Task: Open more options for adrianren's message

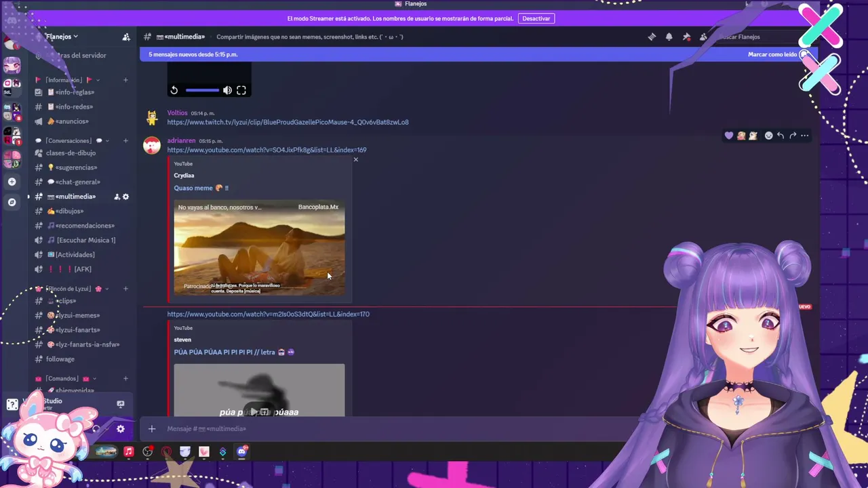Action: click(805, 136)
